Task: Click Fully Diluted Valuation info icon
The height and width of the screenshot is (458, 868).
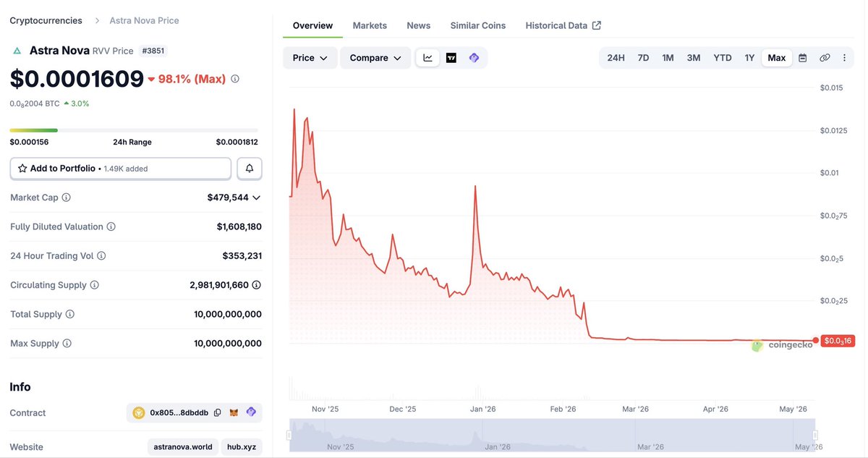Action: pos(111,226)
